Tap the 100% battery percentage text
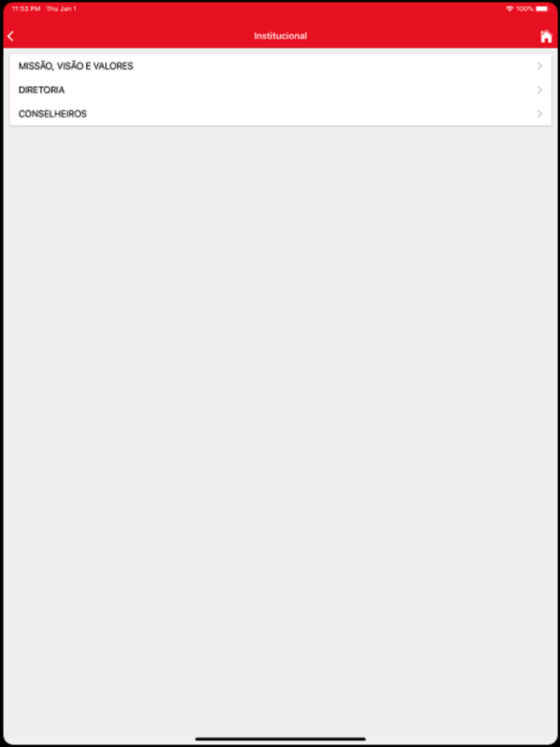This screenshot has height=747, width=560. 525,9
